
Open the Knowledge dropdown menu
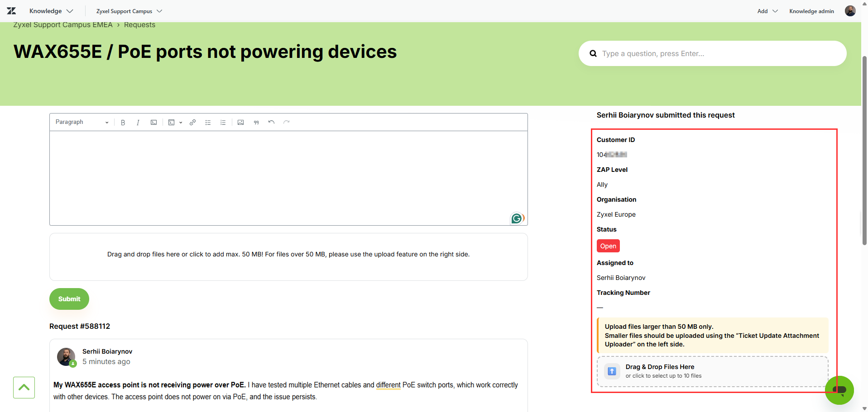[51, 11]
